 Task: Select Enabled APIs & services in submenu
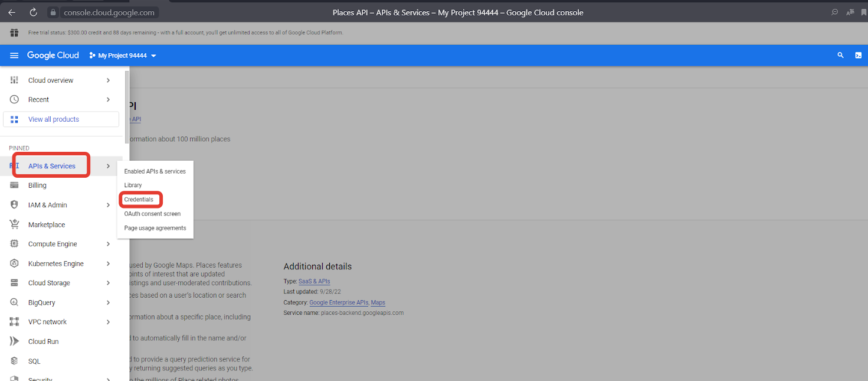[x=155, y=171]
